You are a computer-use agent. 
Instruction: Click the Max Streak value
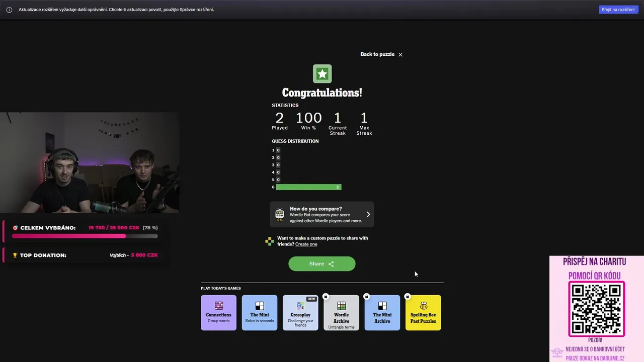point(364,118)
